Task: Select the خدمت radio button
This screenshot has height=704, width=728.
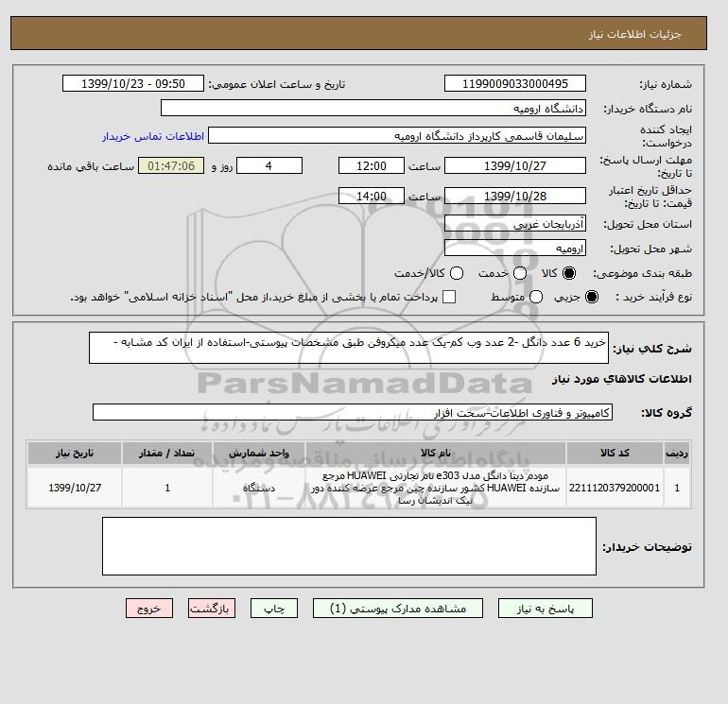Action: click(x=520, y=273)
